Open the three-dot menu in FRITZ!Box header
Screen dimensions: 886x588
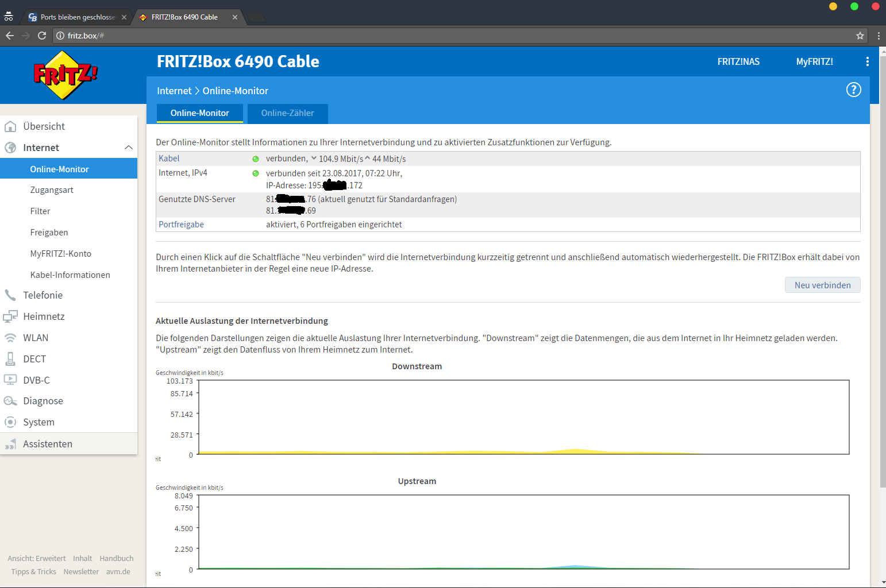coord(868,61)
